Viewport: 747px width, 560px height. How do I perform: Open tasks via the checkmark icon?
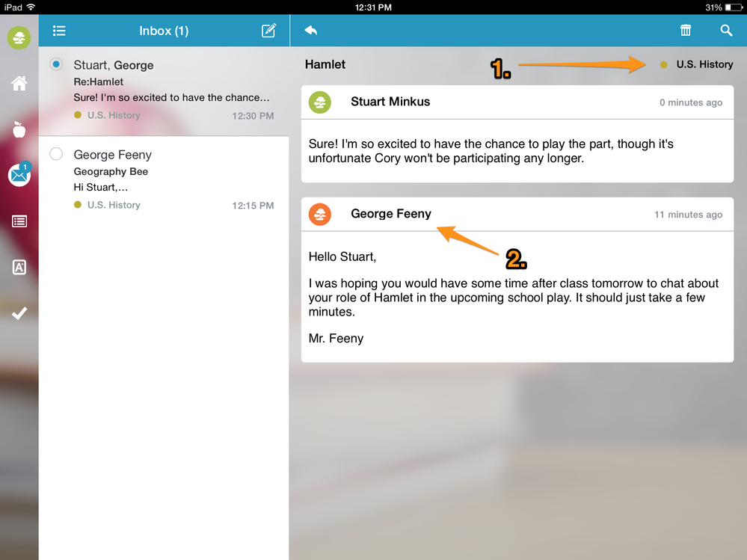(x=19, y=313)
